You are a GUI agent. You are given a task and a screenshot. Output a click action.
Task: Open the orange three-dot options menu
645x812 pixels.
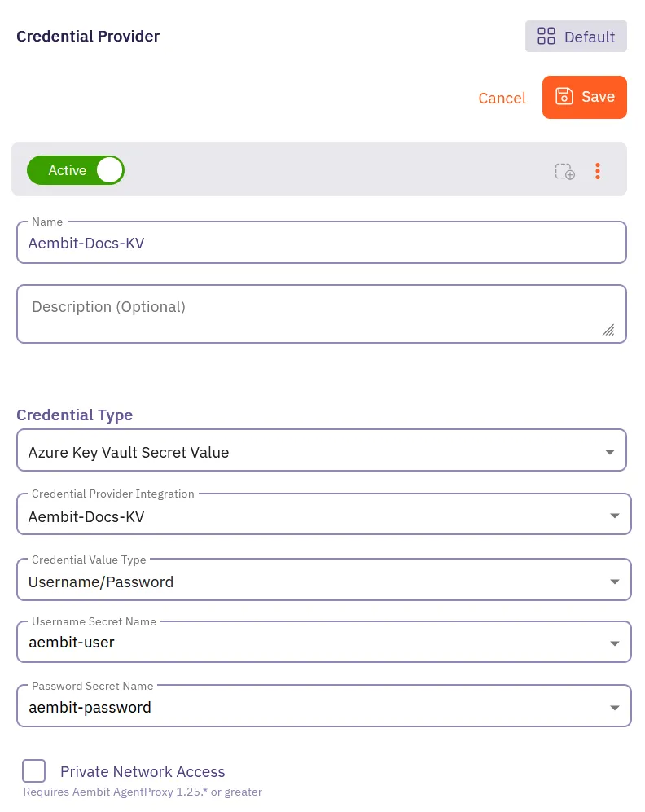[x=598, y=170]
